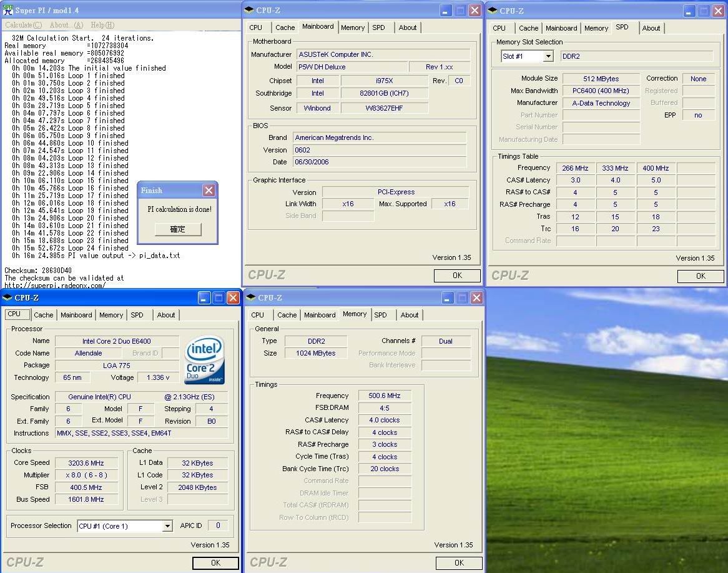Open About tab in CPU window

click(165, 314)
